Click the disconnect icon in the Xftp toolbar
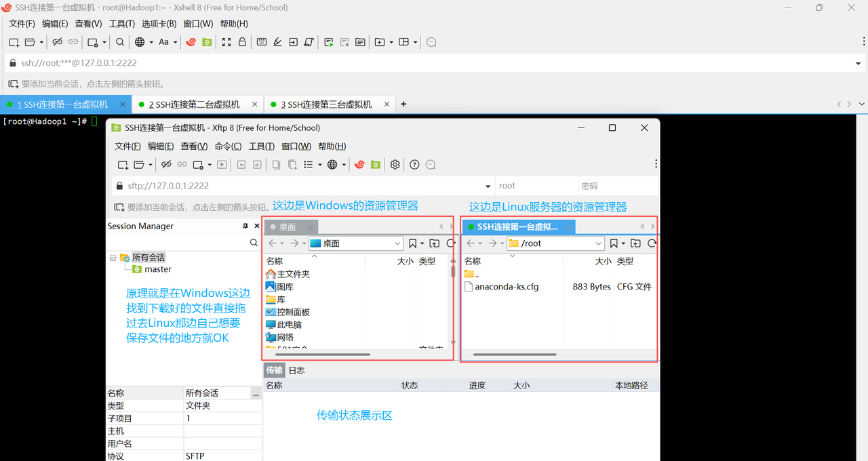Image resolution: width=868 pixels, height=461 pixels. (x=167, y=164)
